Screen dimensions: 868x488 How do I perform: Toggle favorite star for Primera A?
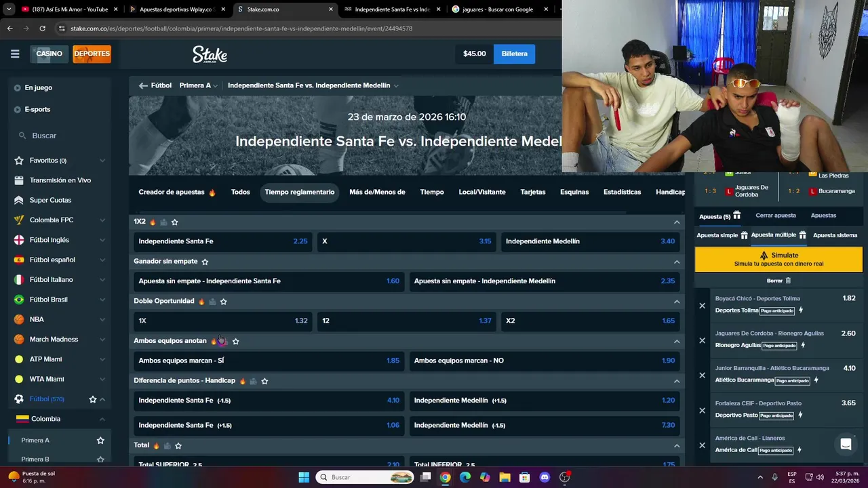point(100,441)
